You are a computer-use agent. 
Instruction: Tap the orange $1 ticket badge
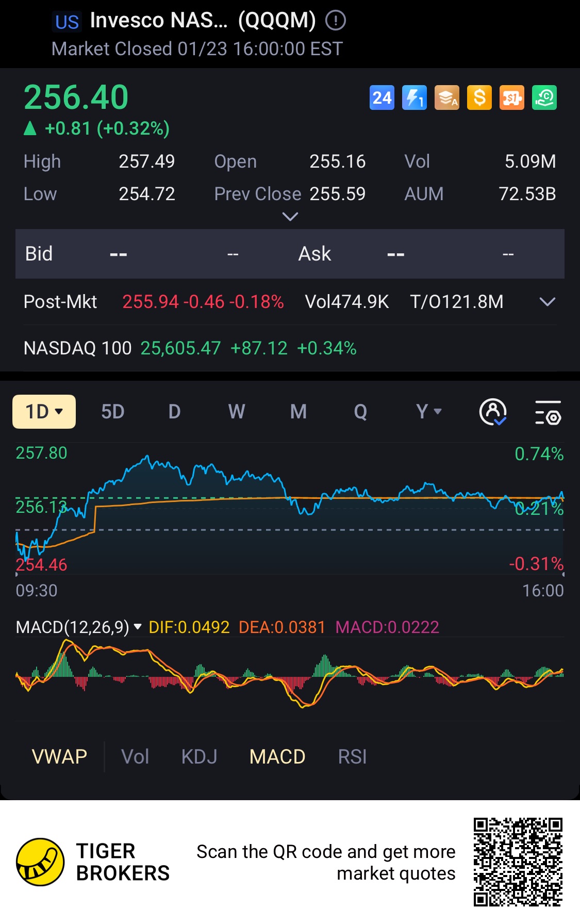coord(512,98)
